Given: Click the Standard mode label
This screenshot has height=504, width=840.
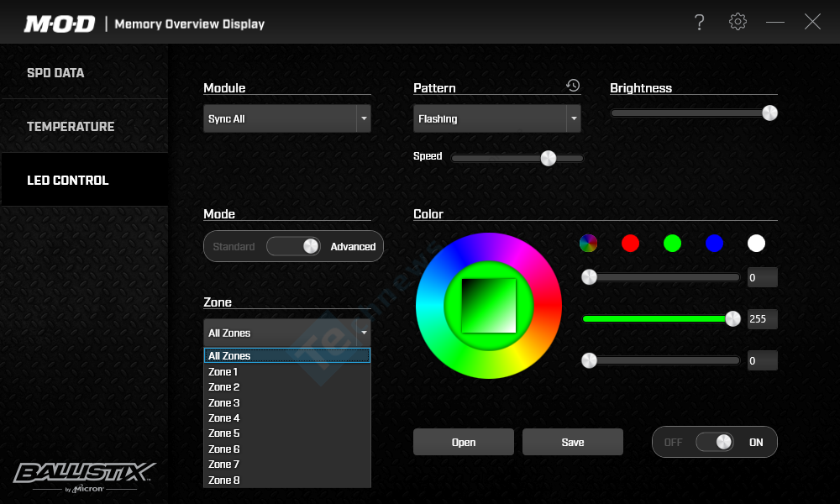Looking at the screenshot, I should pyautogui.click(x=234, y=246).
